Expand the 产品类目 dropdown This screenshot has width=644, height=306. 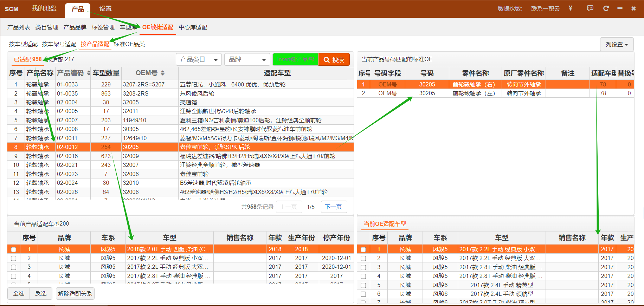199,60
